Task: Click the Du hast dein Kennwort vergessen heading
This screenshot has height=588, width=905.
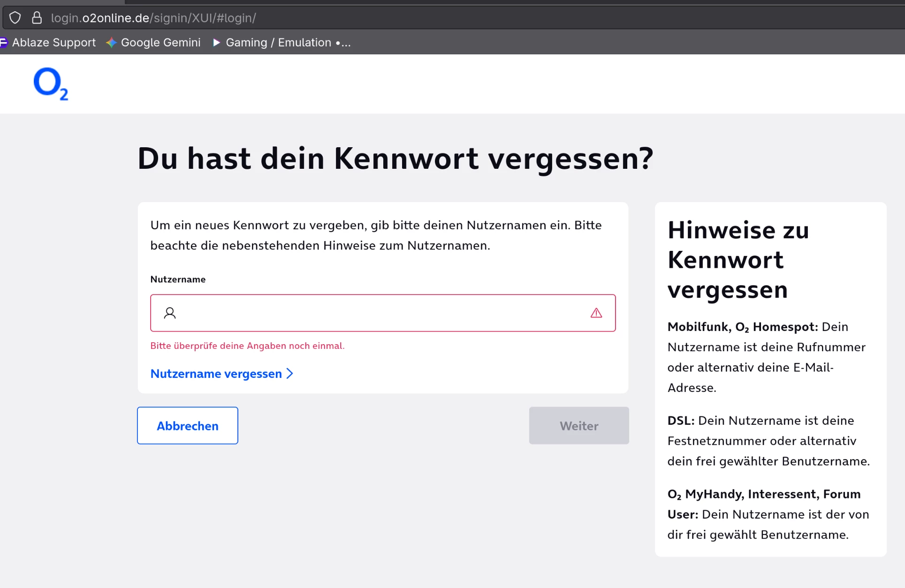Action: point(395,158)
